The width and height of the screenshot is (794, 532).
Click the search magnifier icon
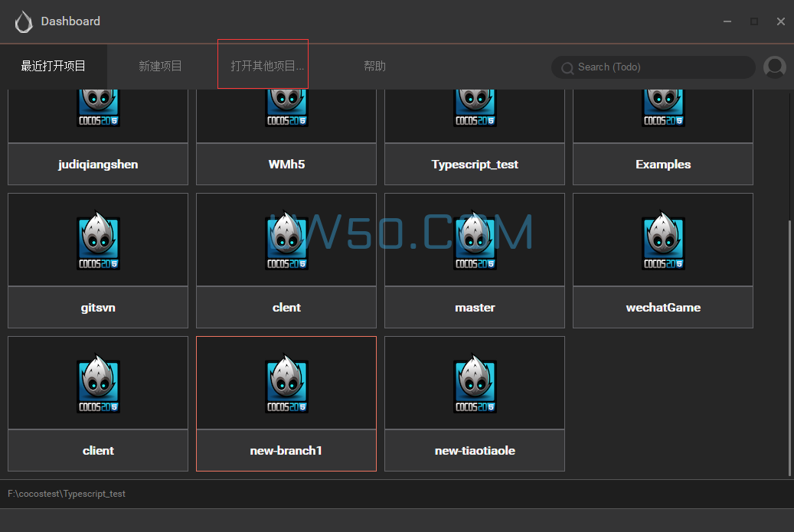(x=567, y=68)
